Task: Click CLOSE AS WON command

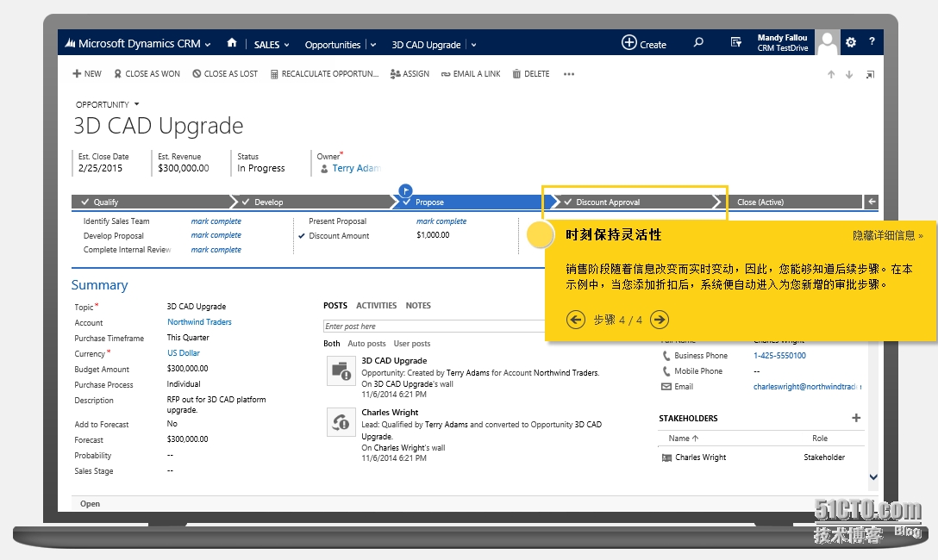Action: click(x=147, y=74)
